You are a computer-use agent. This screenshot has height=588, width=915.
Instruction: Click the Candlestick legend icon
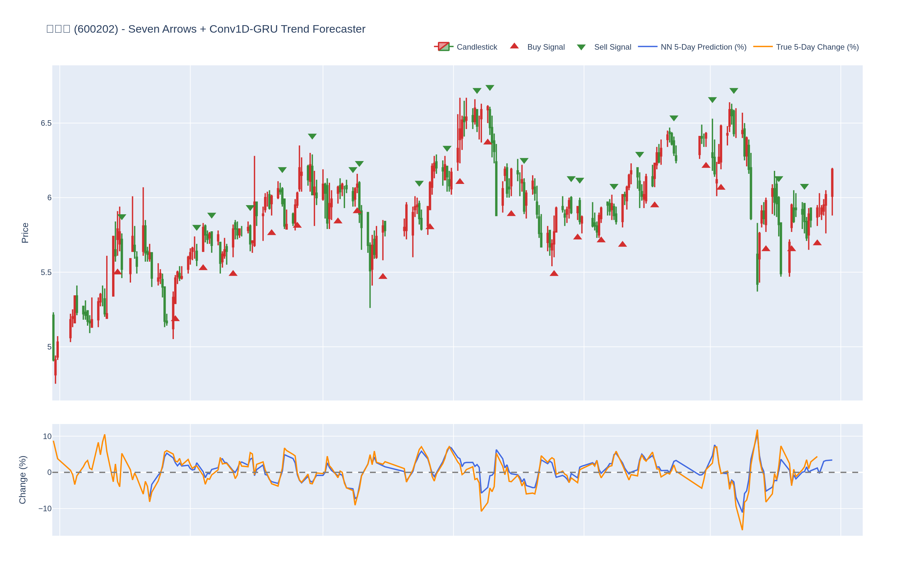[443, 47]
